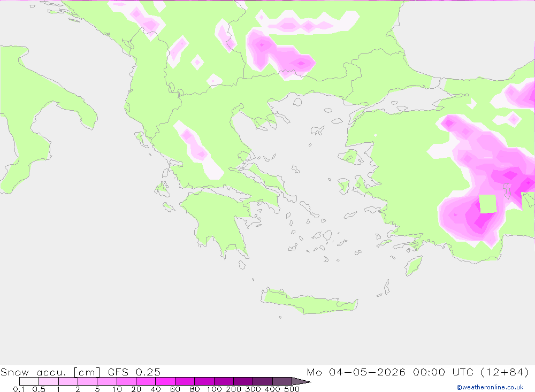Click the '20' legend label
The image size is (535, 392).
(x=136, y=389)
